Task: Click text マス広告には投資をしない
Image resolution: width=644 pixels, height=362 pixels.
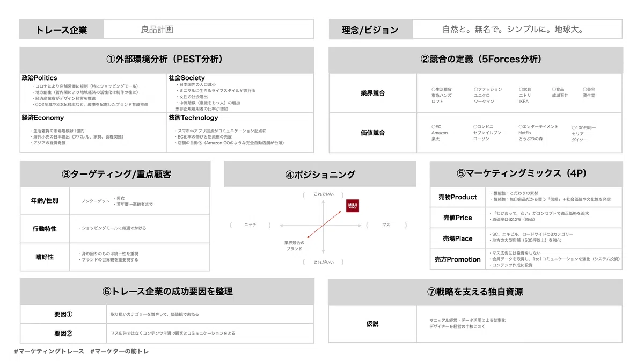Action: click(x=516, y=253)
